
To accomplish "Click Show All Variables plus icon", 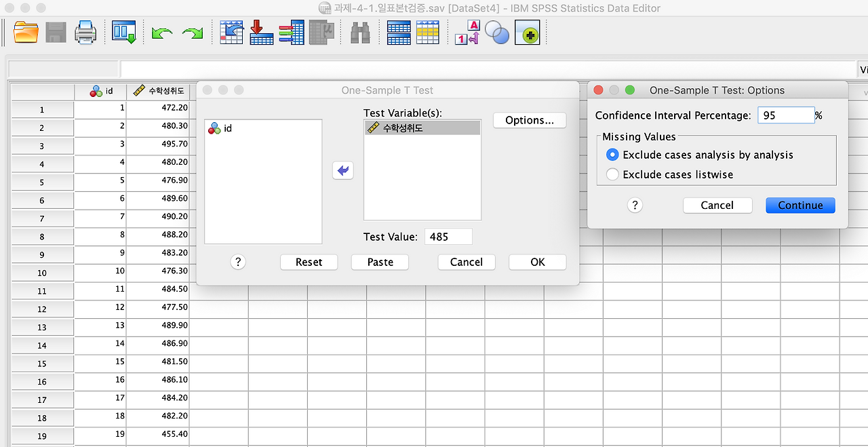I will point(527,32).
